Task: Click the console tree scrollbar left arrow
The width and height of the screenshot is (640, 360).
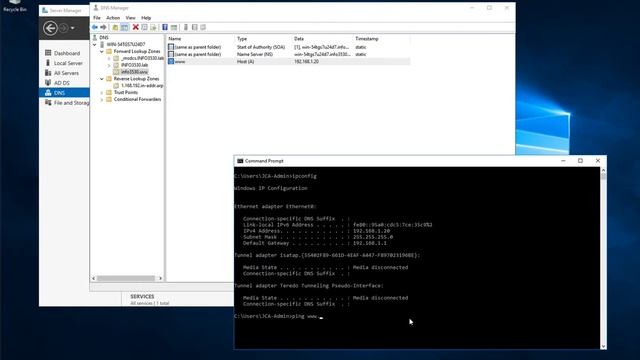Action: 93,278
